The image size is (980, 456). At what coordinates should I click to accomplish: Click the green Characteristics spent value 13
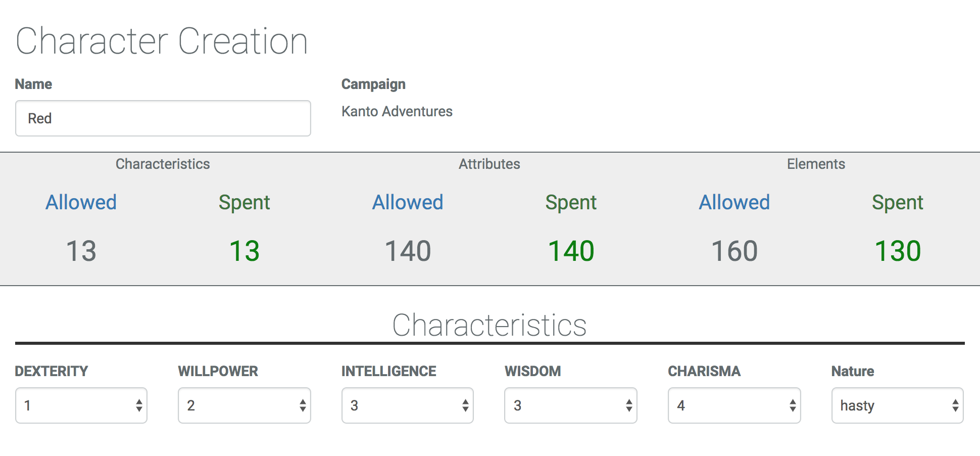click(244, 251)
